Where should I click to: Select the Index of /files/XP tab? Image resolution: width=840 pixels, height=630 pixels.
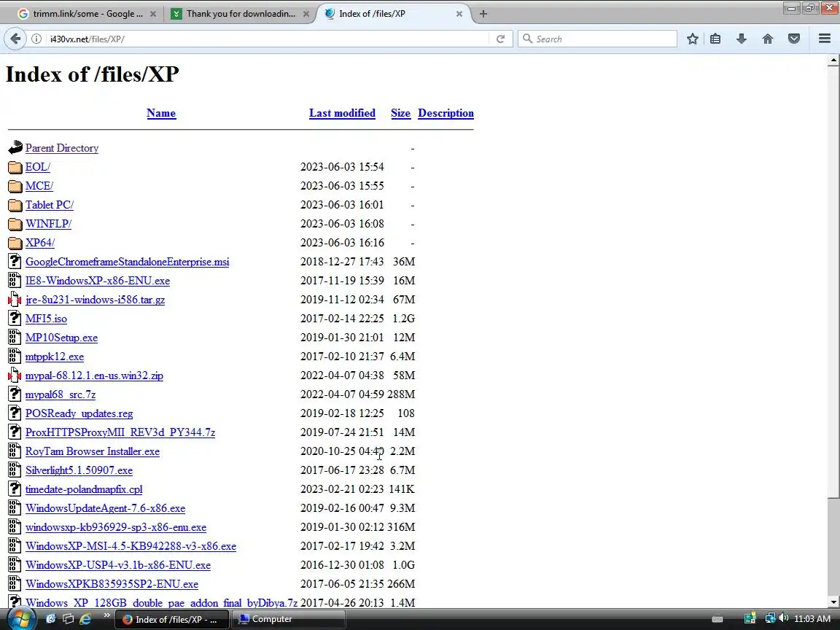click(x=394, y=14)
